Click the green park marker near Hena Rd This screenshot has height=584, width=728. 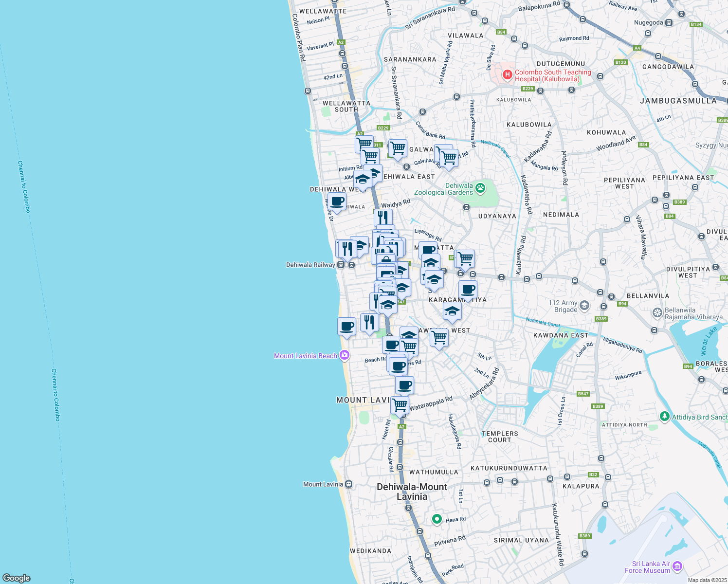click(x=437, y=519)
